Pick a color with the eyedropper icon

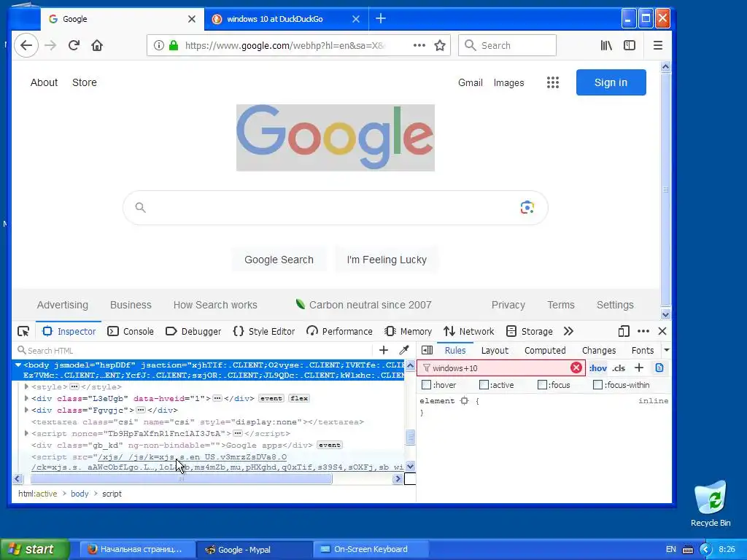(x=404, y=351)
